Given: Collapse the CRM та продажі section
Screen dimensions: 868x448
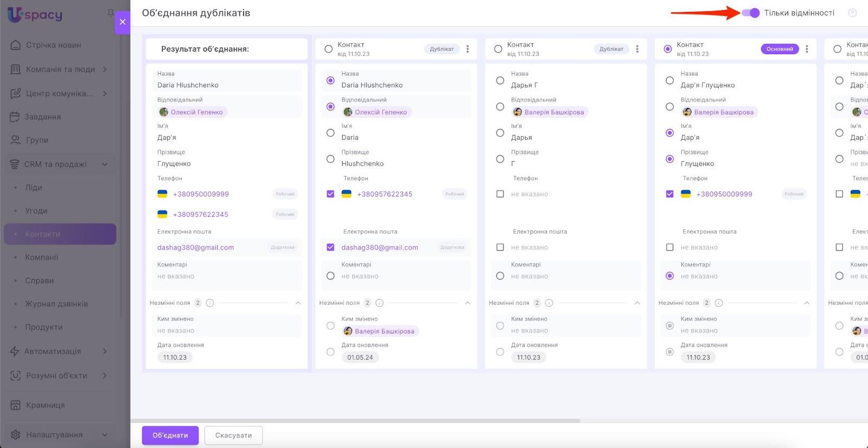Looking at the screenshot, I should (105, 164).
